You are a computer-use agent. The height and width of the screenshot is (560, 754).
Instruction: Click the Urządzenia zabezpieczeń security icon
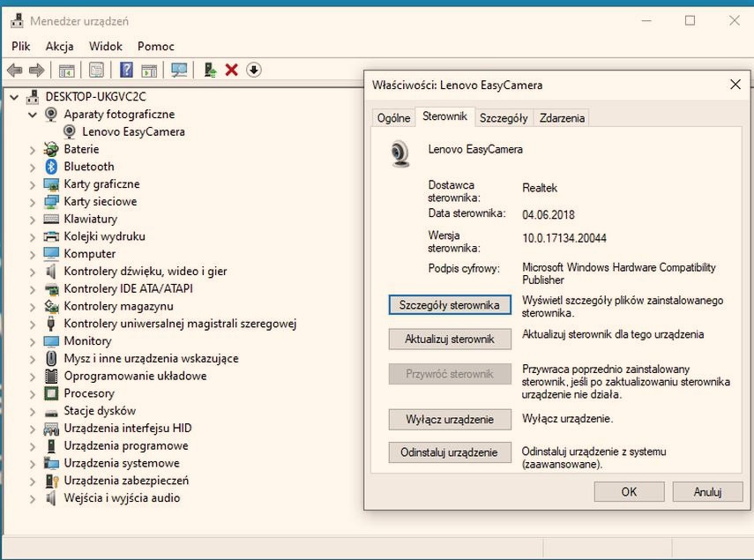pos(51,481)
